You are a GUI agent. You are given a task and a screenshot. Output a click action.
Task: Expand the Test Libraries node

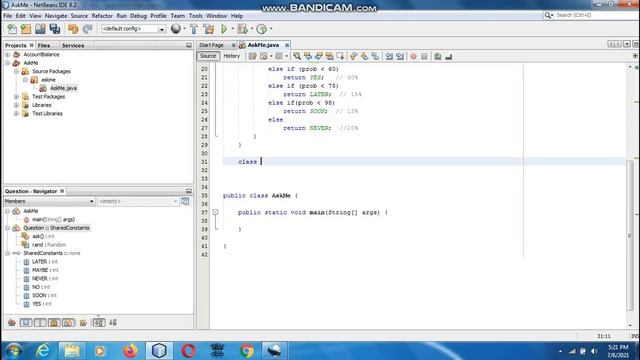pyautogui.click(x=16, y=113)
